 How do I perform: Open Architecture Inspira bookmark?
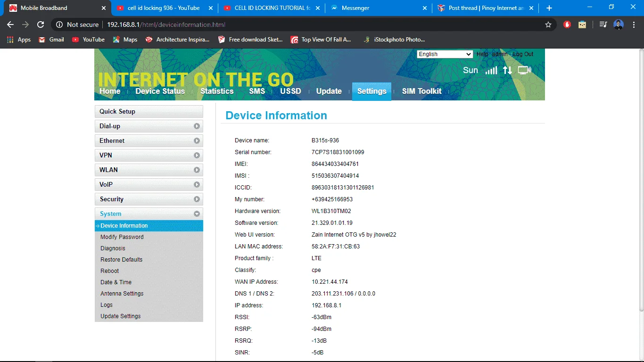point(177,40)
